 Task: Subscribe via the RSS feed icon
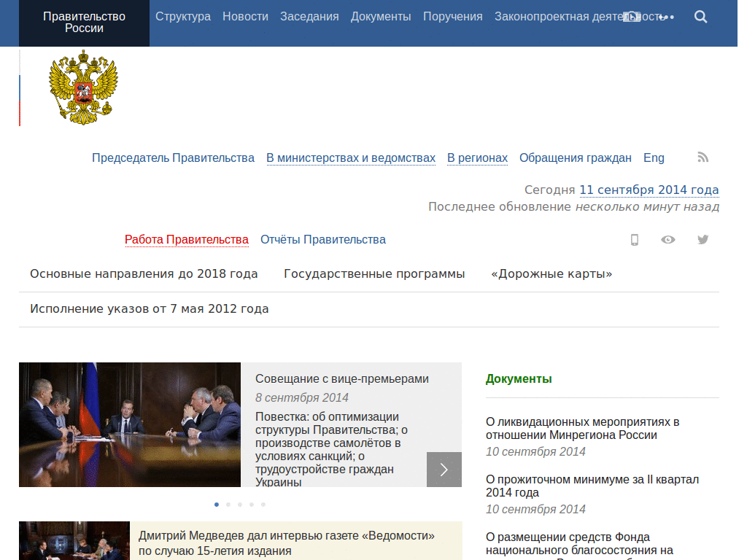point(702,157)
